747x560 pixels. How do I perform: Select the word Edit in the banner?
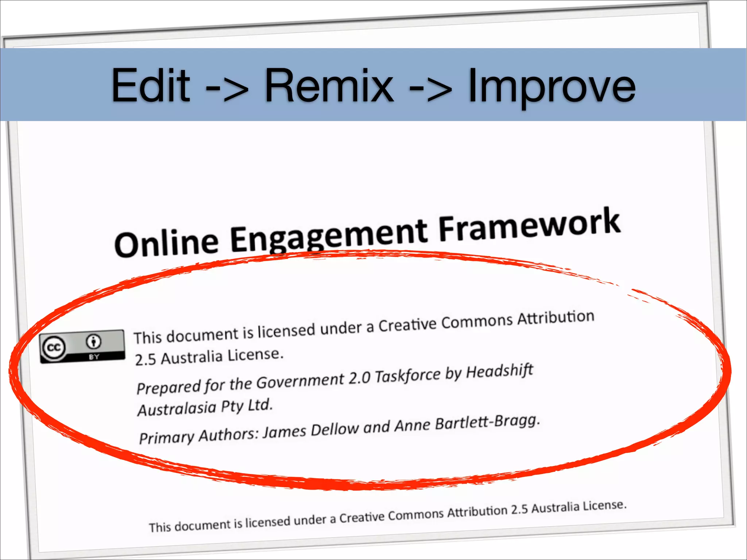tap(150, 86)
